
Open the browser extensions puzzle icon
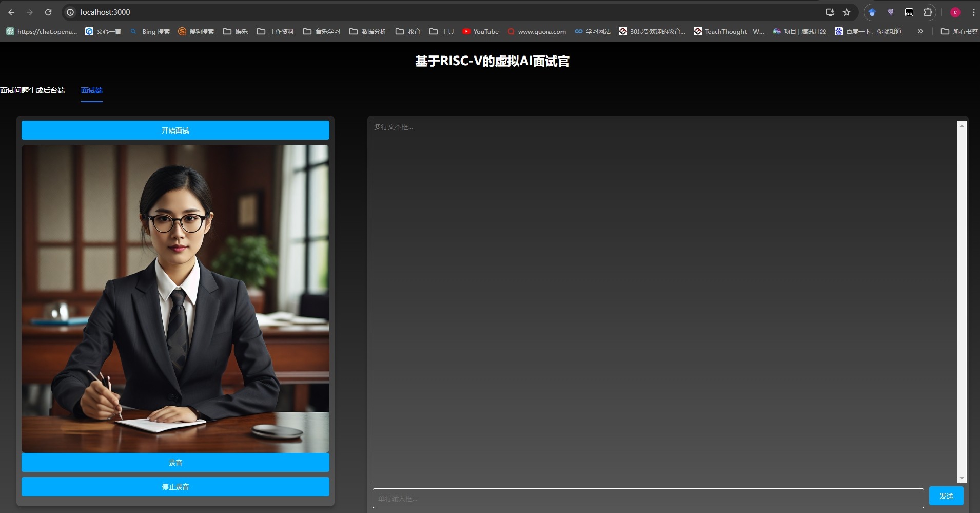tap(928, 12)
